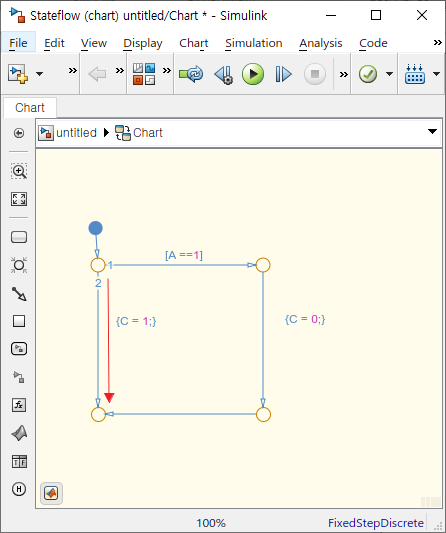Click 'Chart' in the breadcrumb

tap(148, 133)
